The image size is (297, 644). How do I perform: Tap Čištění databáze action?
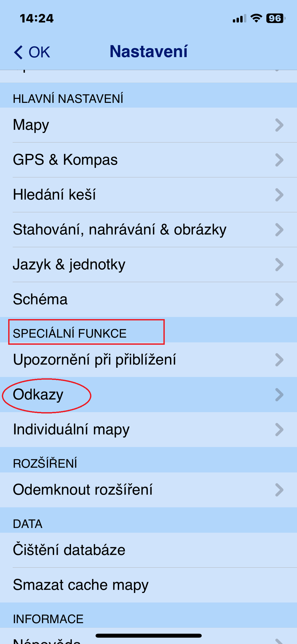click(x=148, y=550)
